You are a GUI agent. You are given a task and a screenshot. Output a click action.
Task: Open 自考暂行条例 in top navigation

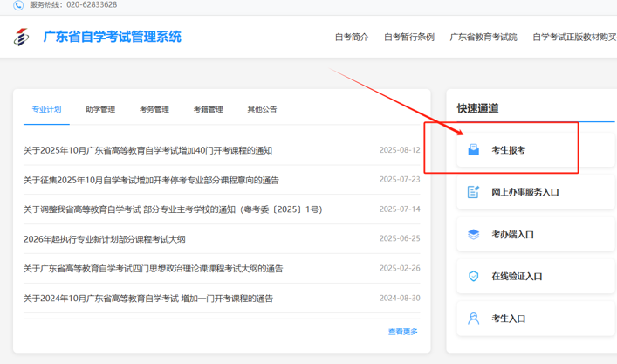click(x=409, y=37)
